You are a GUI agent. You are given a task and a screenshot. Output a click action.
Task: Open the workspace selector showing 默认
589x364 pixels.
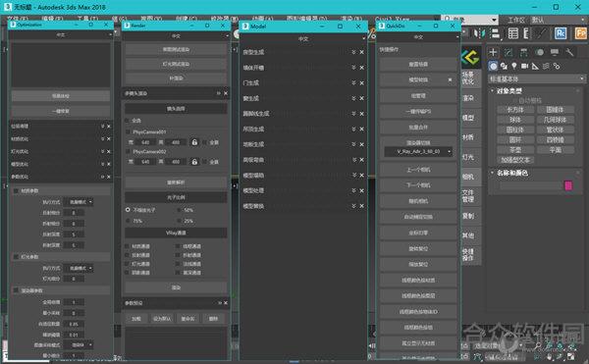click(558, 20)
